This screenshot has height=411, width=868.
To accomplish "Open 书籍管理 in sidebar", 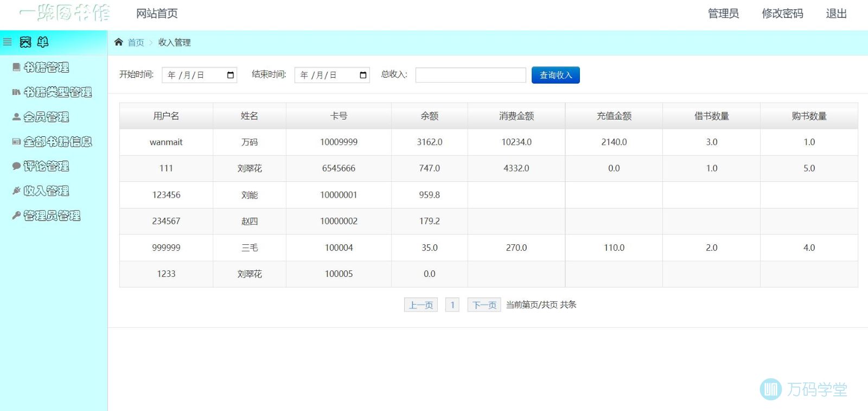I will 46,67.
